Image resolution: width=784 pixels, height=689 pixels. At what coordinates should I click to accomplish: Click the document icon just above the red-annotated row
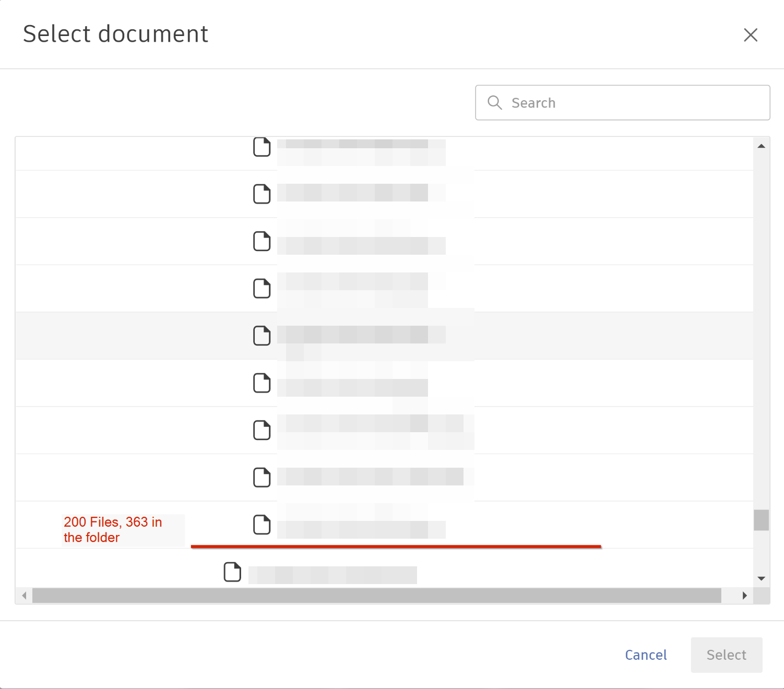tap(262, 477)
